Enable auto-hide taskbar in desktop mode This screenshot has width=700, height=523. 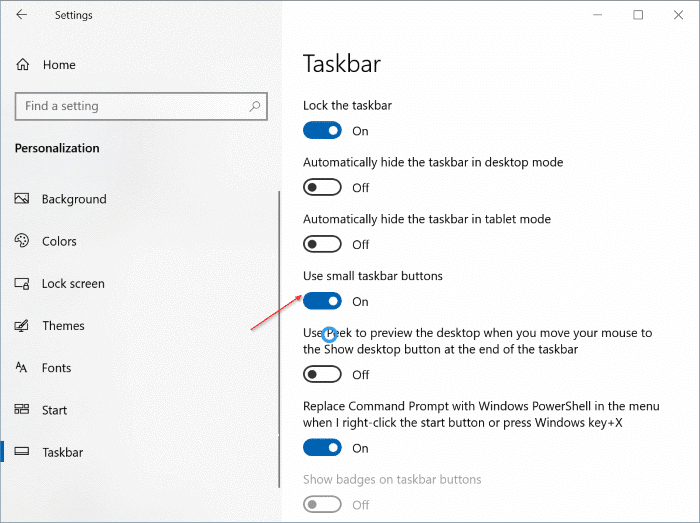[322, 187]
